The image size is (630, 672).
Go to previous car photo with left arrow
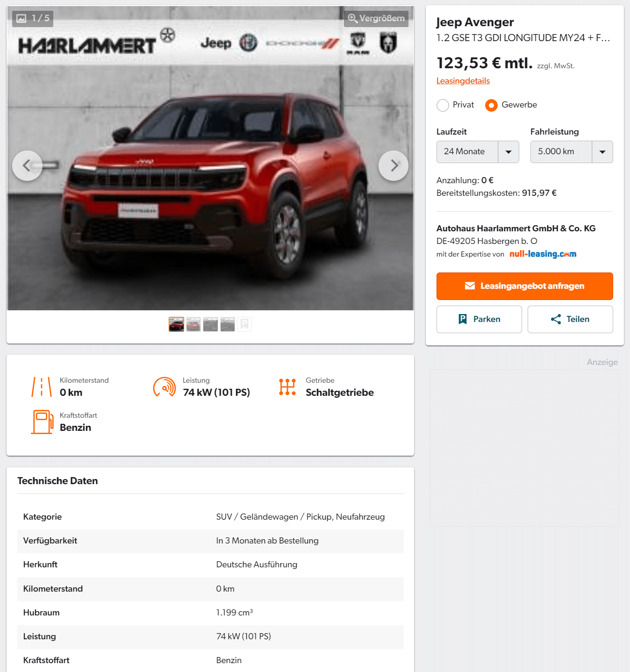tap(27, 165)
